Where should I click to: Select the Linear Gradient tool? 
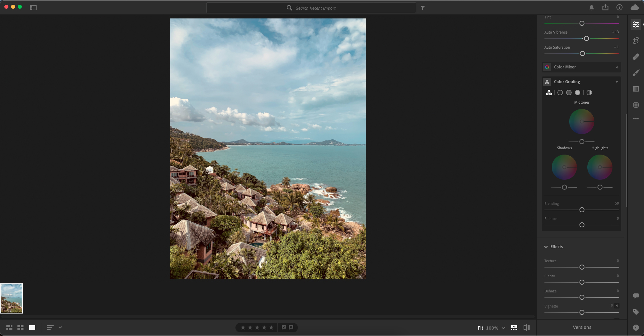pos(636,89)
